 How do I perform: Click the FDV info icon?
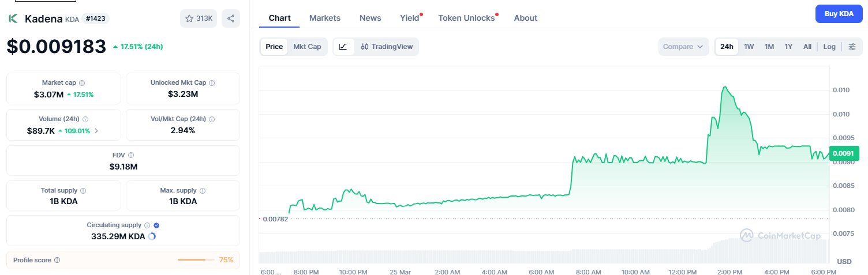coord(131,155)
